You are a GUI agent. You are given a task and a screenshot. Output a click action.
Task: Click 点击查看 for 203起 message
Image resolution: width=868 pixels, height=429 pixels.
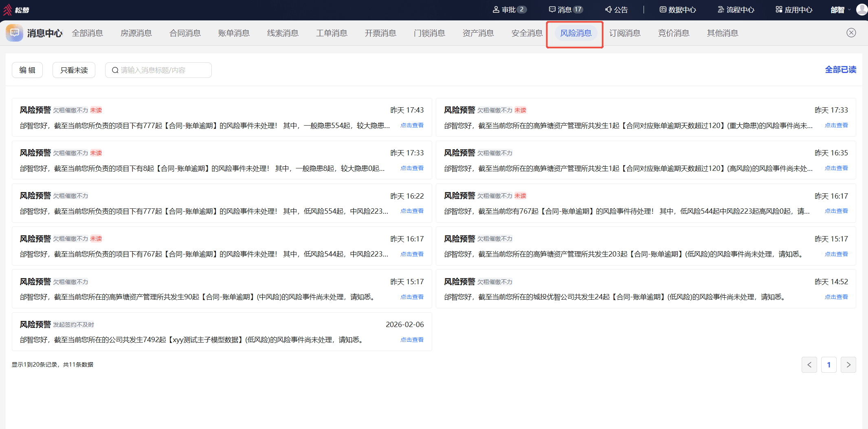click(836, 254)
